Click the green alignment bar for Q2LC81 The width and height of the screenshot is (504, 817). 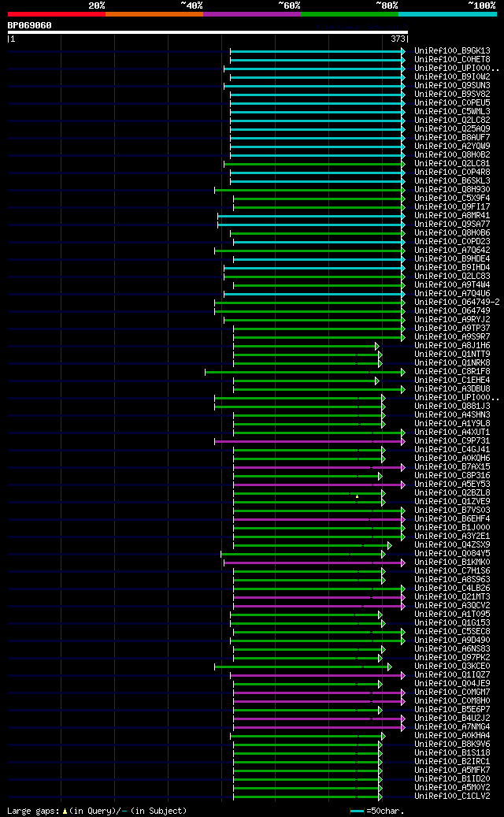point(314,164)
